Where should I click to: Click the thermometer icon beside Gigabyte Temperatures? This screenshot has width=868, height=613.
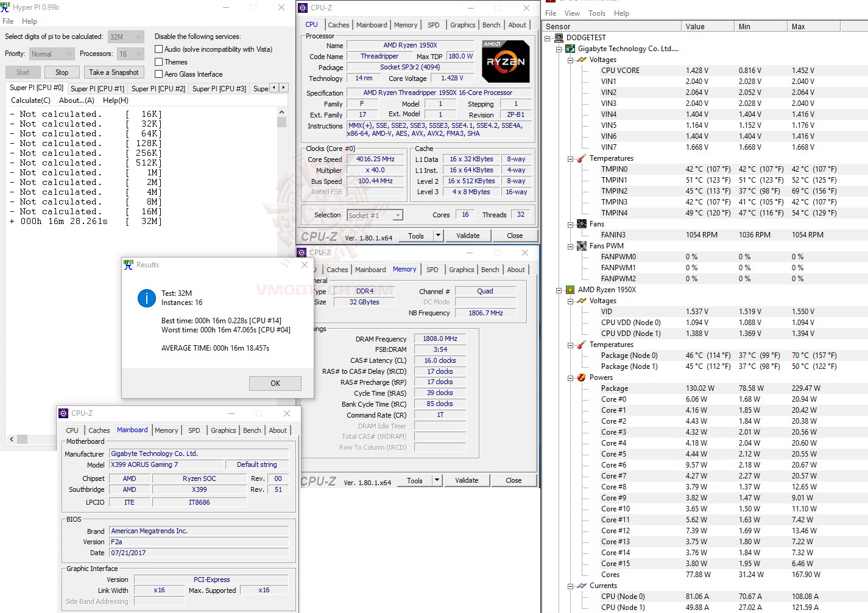(x=582, y=158)
